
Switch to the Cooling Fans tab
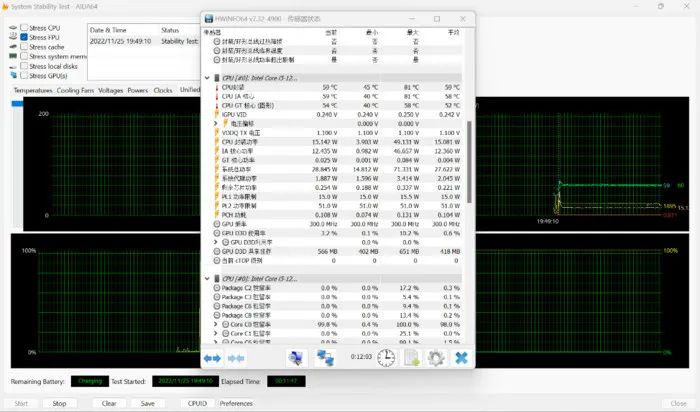(75, 90)
